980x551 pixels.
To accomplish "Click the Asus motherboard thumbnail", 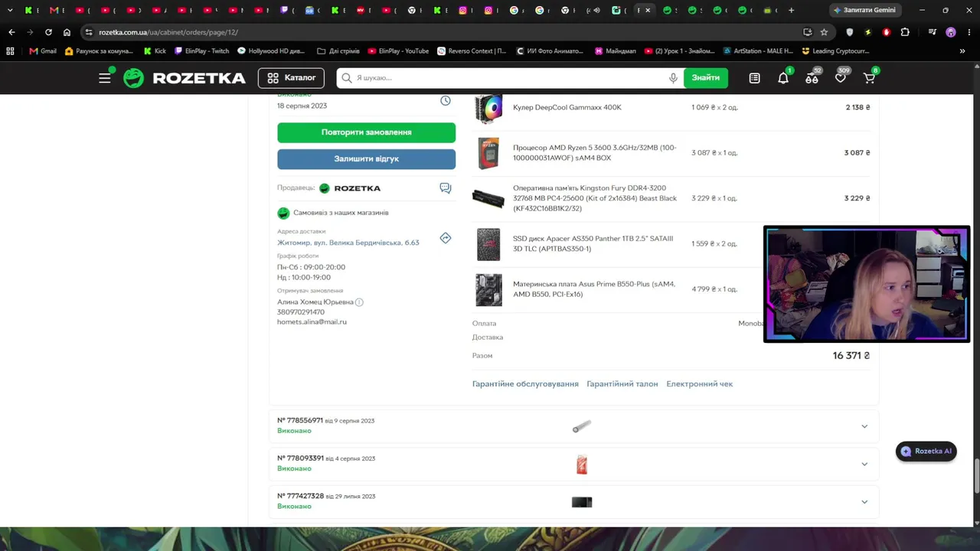I will click(x=488, y=289).
